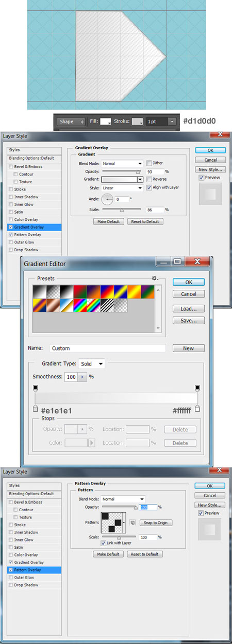The height and width of the screenshot is (644, 232).
Task: Select the Orange, Yellow, Orange gradient preset
Action: click(x=133, y=291)
